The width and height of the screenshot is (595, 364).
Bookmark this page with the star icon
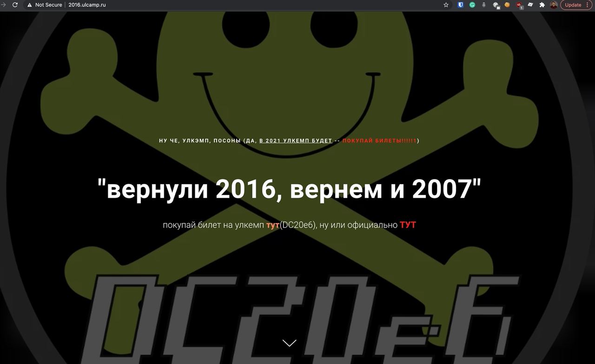coord(446,5)
